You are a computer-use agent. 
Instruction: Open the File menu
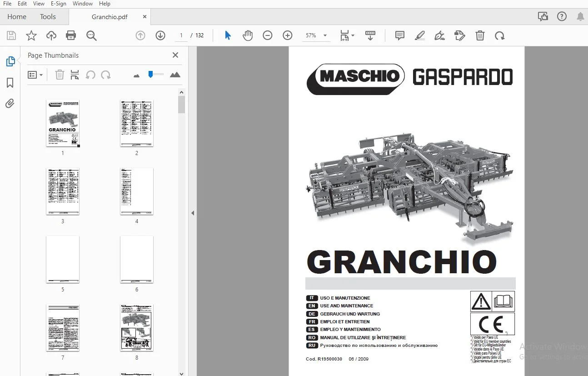point(7,4)
